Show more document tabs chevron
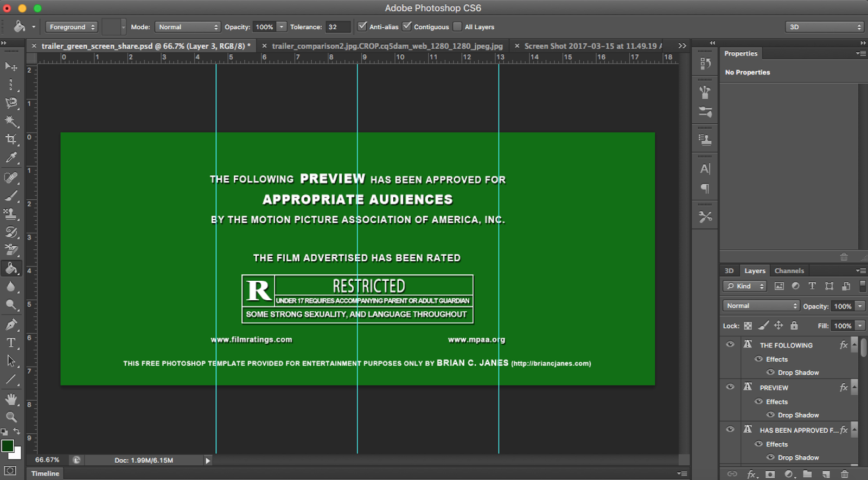This screenshot has width=868, height=480. pyautogui.click(x=682, y=46)
